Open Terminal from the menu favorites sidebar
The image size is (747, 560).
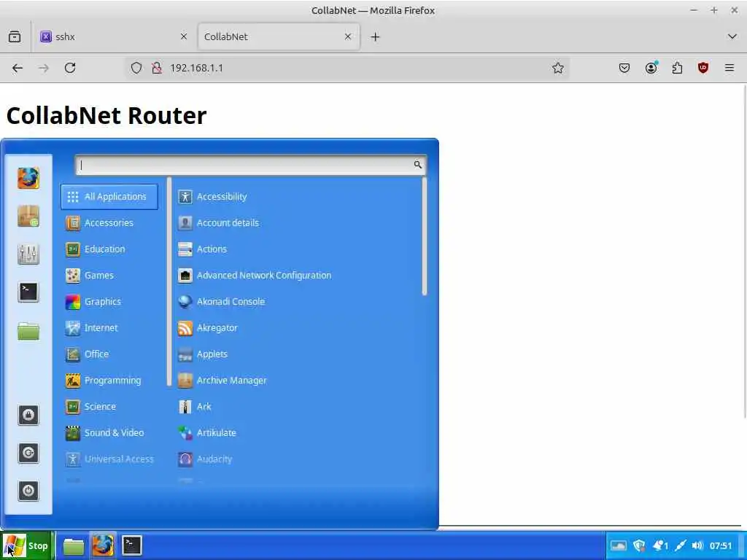[28, 292]
